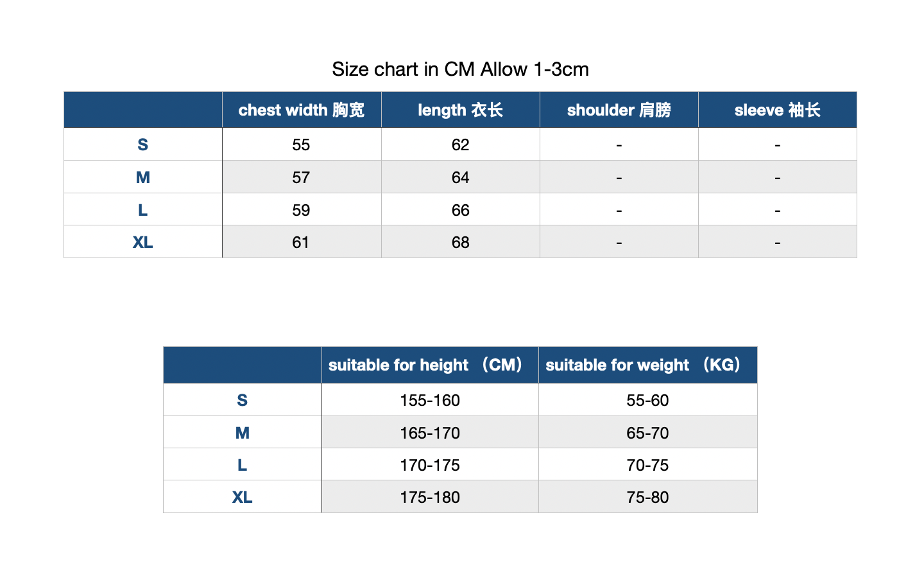Select the height cell 155-160
This screenshot has height=578, width=924.
click(430, 400)
